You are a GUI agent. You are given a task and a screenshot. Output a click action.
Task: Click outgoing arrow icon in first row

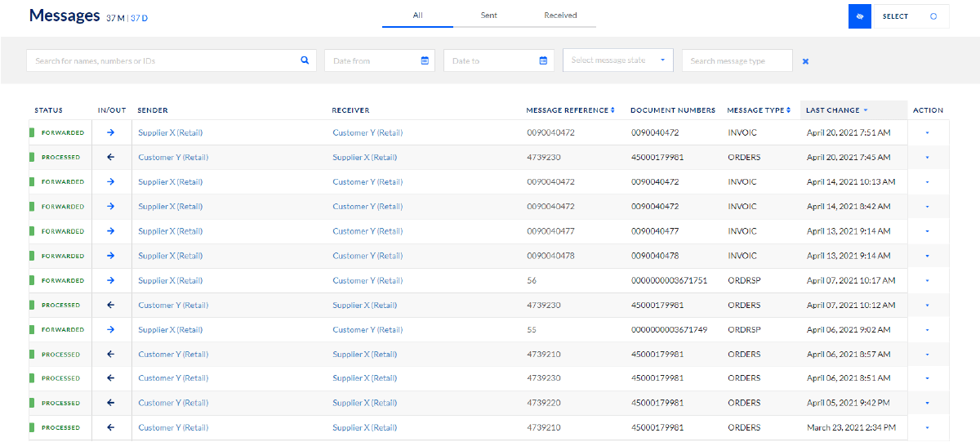pos(111,132)
